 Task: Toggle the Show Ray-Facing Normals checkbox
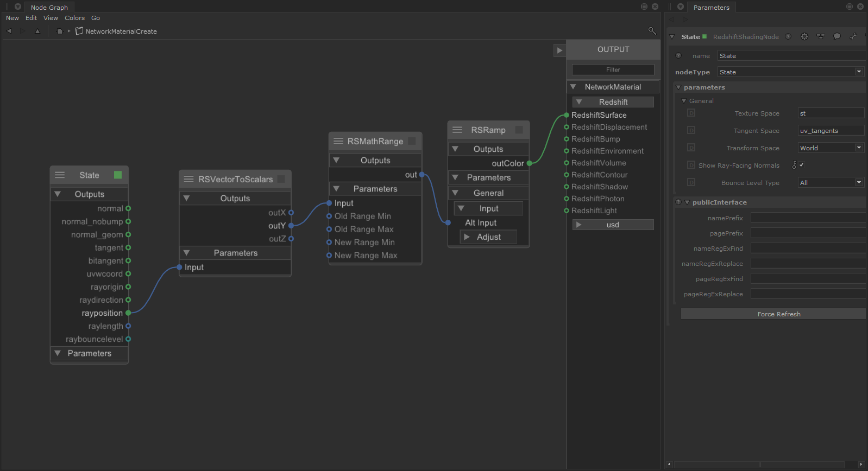801,165
